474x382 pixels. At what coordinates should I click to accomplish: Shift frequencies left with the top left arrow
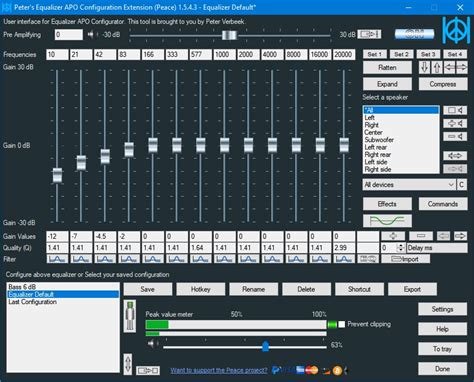449,67
